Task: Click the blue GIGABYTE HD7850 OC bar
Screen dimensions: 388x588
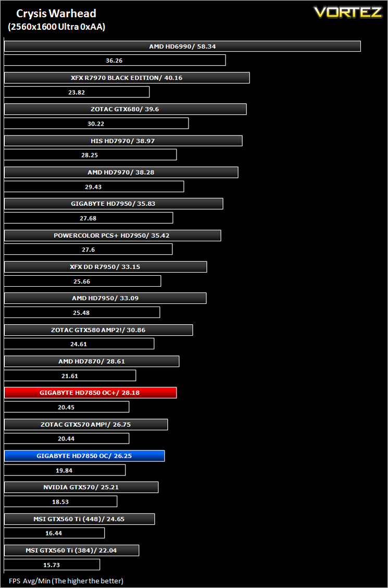Action: tap(84, 456)
